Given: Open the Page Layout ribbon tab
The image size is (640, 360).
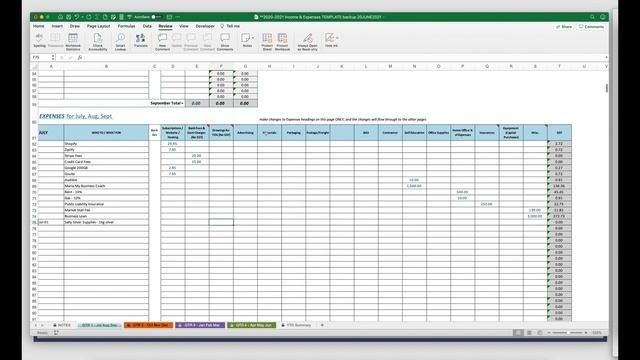Looking at the screenshot, I should (98, 26).
